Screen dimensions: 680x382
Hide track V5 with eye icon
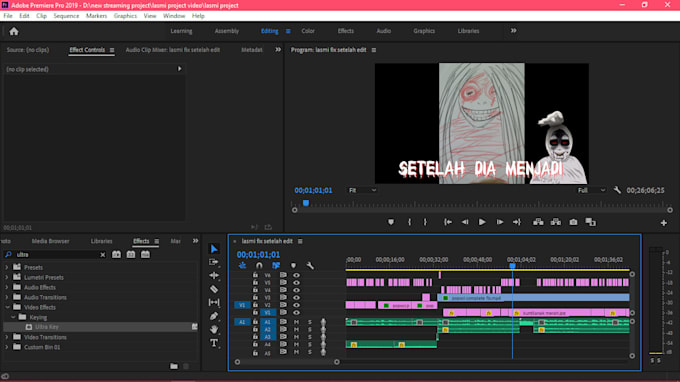click(296, 283)
